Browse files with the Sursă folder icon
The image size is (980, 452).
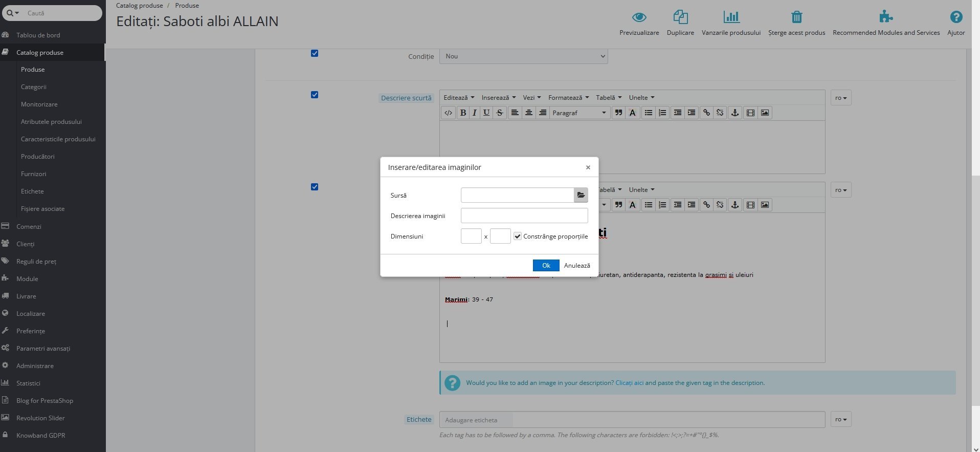[x=581, y=195]
